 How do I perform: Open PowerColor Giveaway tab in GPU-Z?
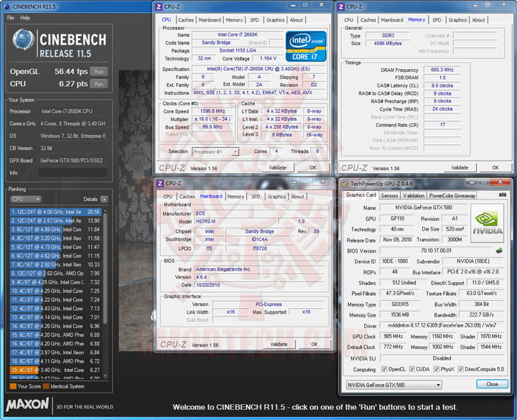(452, 195)
